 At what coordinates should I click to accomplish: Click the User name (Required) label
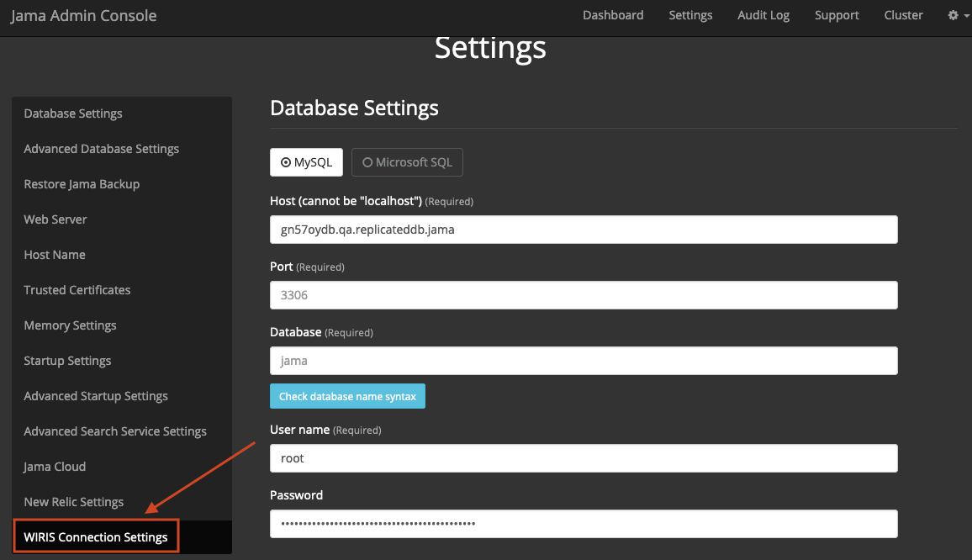325,430
